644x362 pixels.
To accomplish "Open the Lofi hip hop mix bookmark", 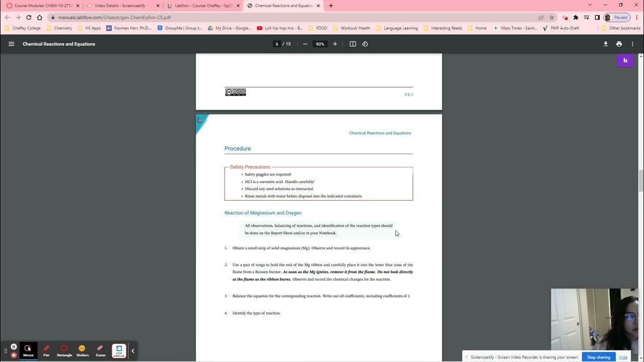I will [280, 28].
